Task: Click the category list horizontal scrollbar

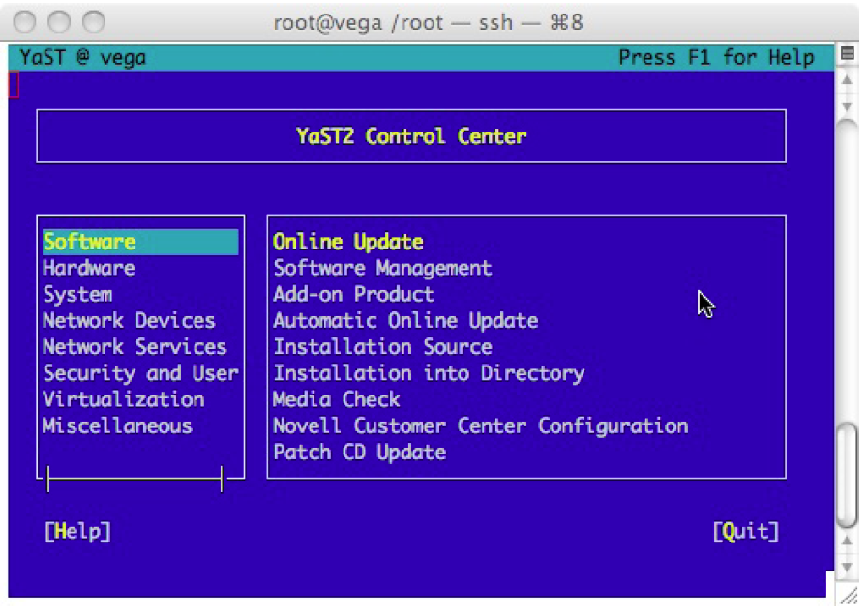Action: (x=135, y=479)
